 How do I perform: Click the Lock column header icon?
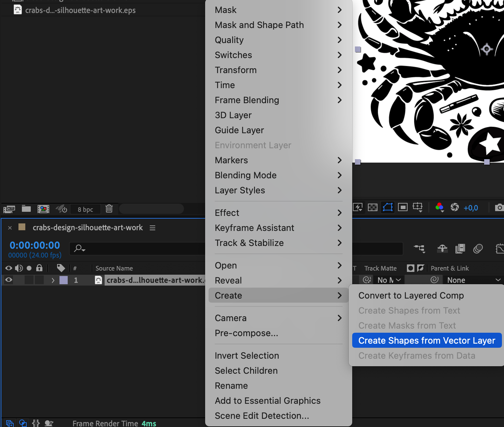[39, 268]
